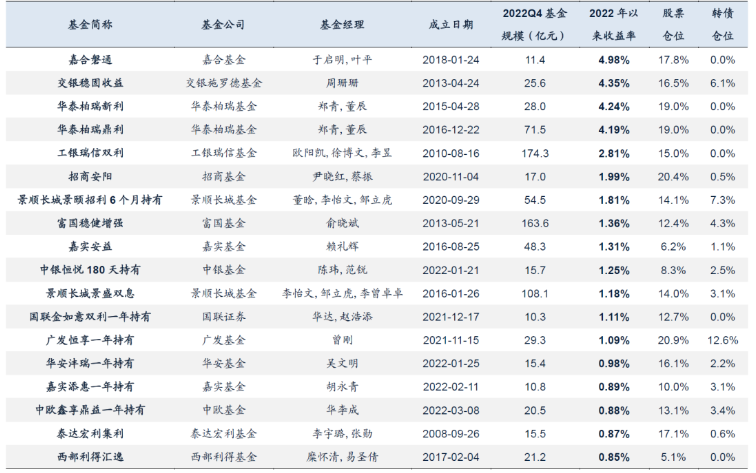This screenshot has height=473, width=756.
Task: Click fund size value 71.5
Action: (535, 130)
